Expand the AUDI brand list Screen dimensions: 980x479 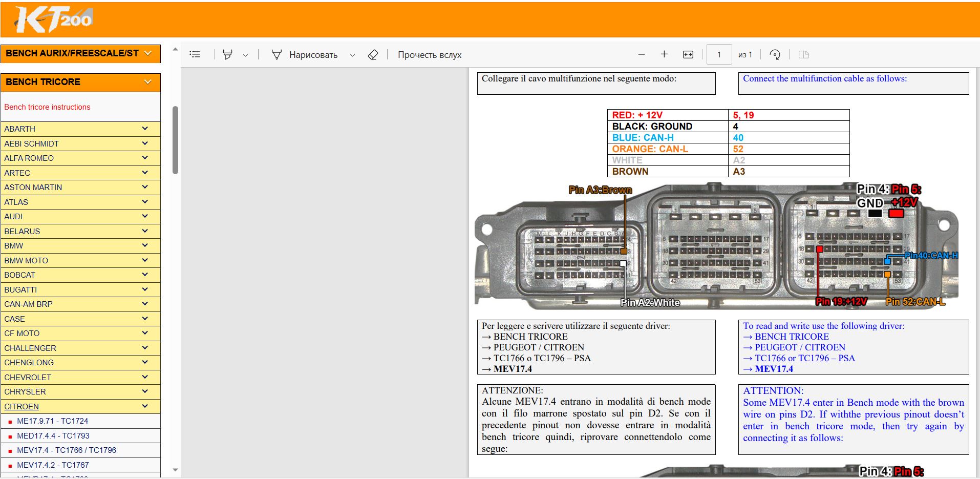click(x=80, y=217)
